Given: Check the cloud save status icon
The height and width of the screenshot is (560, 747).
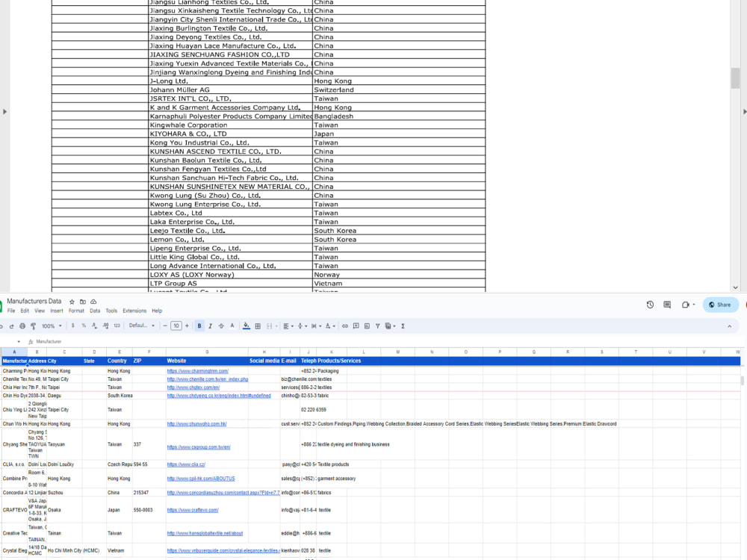Looking at the screenshot, I should [94, 302].
